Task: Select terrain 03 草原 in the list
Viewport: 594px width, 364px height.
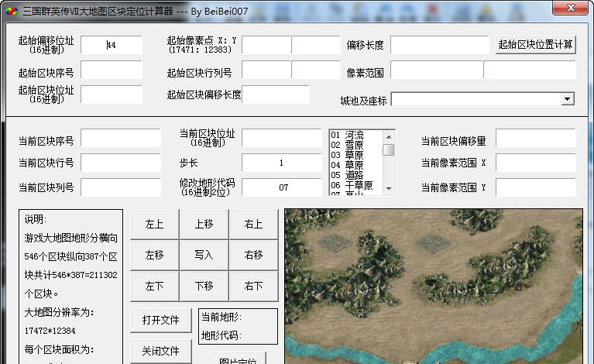Action: click(x=356, y=155)
